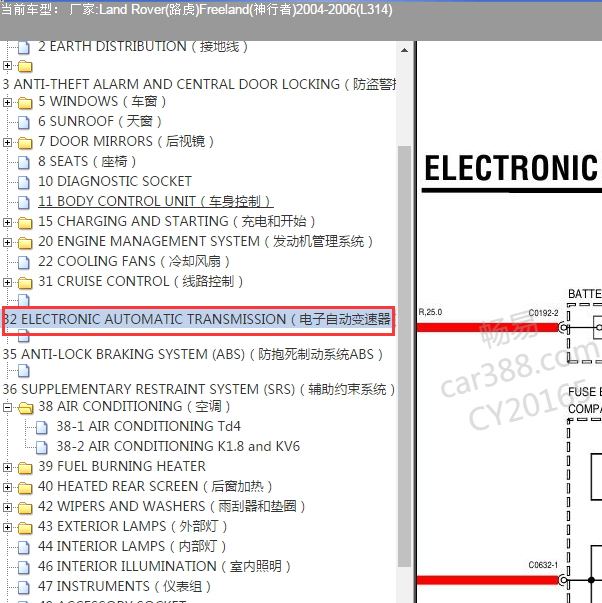The height and width of the screenshot is (603, 602).
Task: Expand the 40 HEATED REAR SCREEN folder
Action: (x=7, y=487)
